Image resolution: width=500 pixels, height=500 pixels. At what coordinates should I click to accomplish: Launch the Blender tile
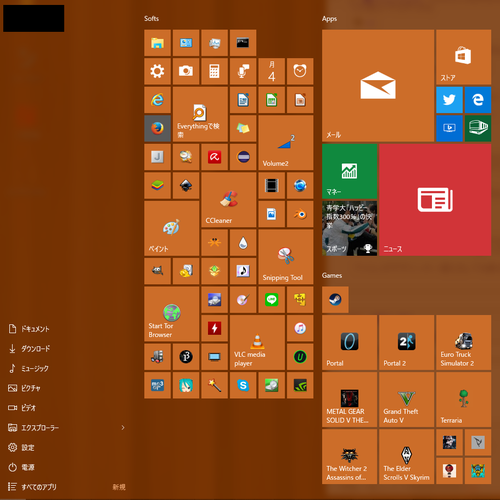point(300,214)
